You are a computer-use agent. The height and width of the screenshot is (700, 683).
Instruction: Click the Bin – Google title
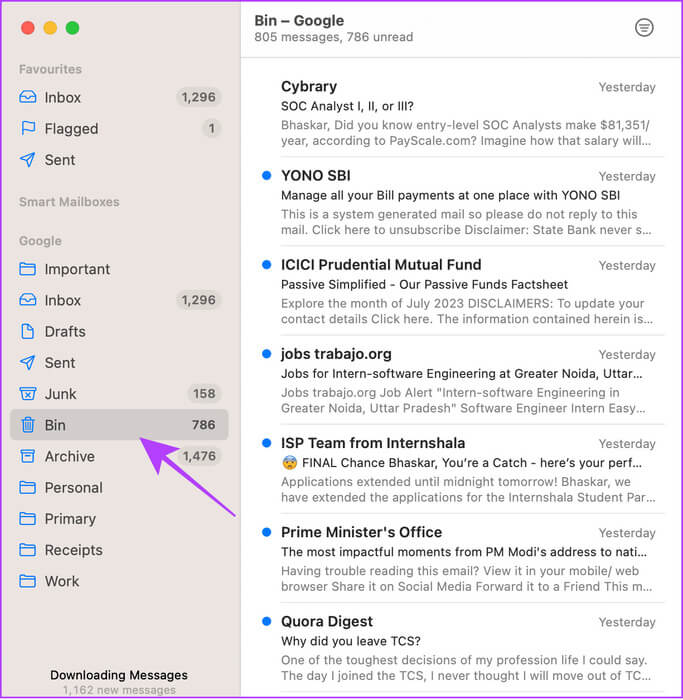[x=299, y=21]
